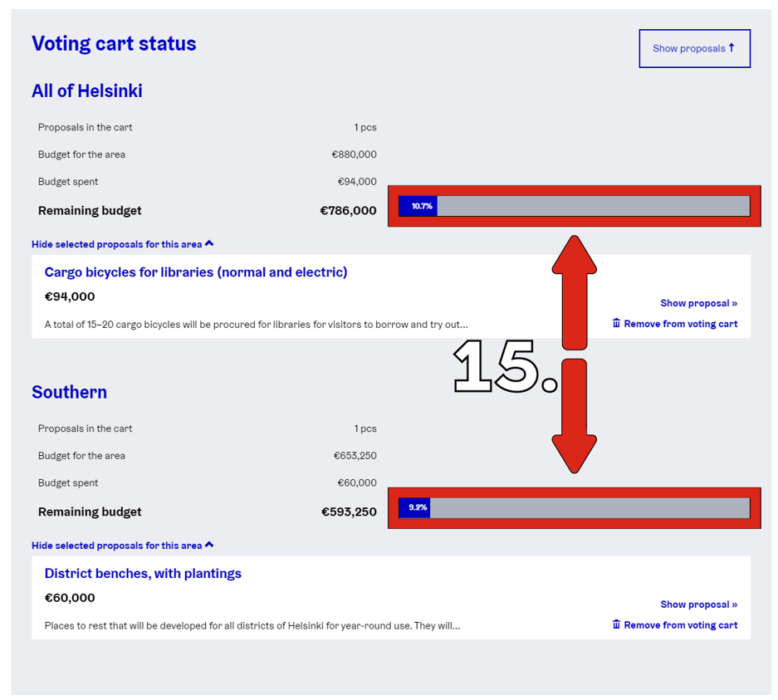
Task: Click 'Hide selected proposals for this area' under All of Helsinki
Action: pos(116,244)
